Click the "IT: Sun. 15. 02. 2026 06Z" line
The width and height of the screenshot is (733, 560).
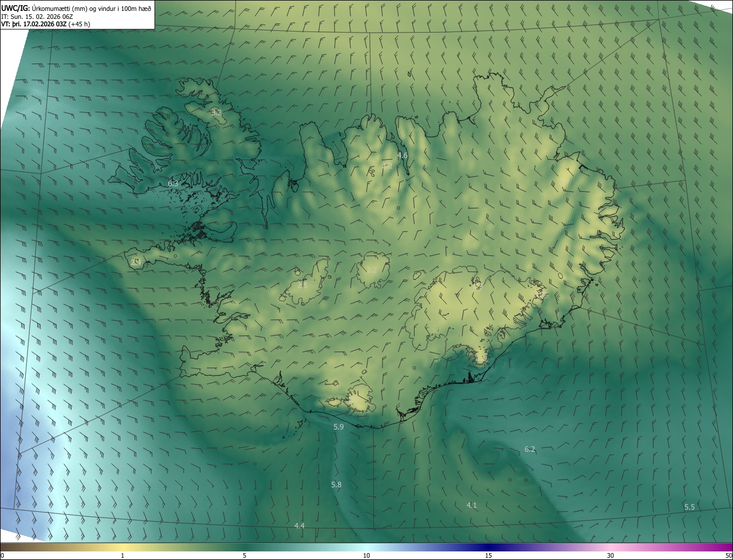coord(38,17)
